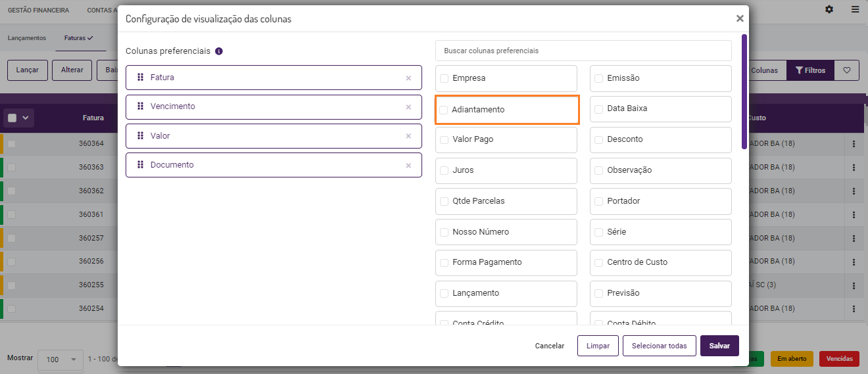Remove Vencimento column with its X icon

click(x=408, y=107)
